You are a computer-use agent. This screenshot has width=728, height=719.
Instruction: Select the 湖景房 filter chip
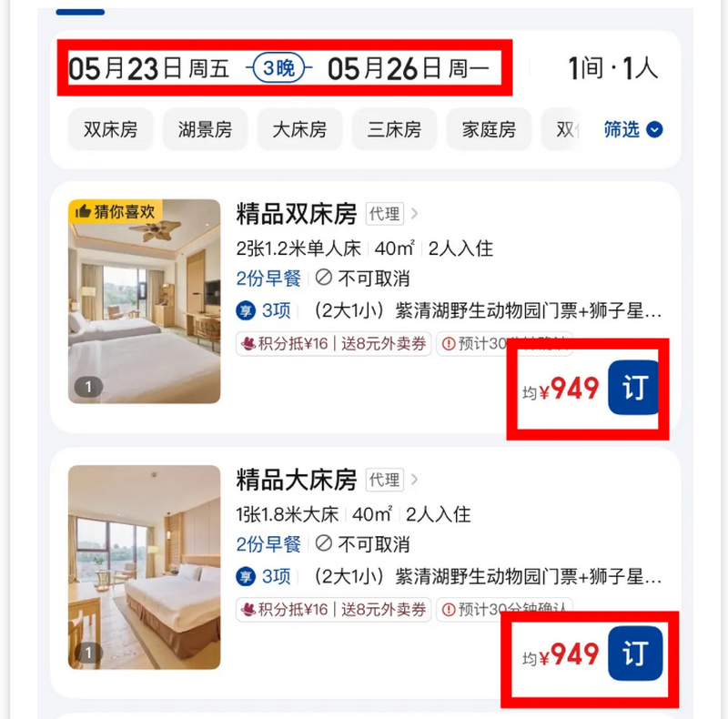205,129
